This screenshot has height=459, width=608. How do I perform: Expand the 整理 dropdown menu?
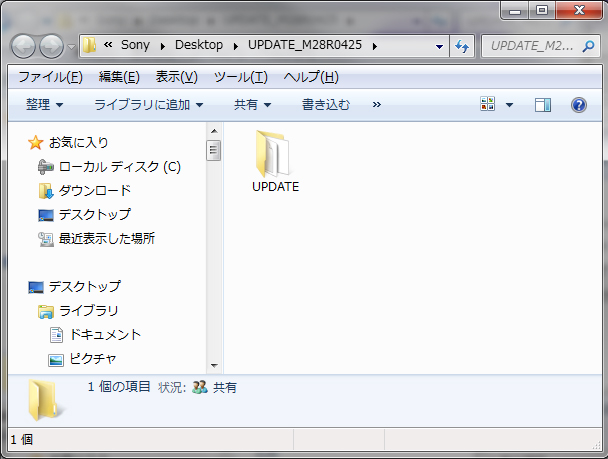tap(45, 104)
